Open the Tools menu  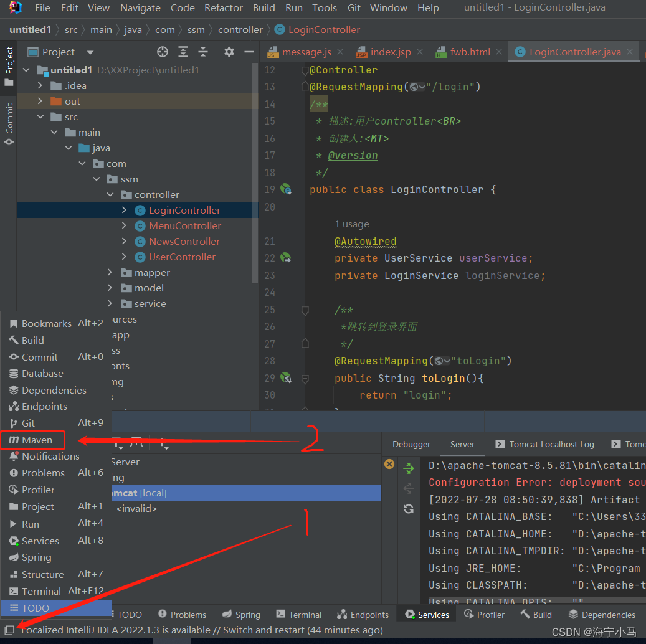(x=324, y=8)
